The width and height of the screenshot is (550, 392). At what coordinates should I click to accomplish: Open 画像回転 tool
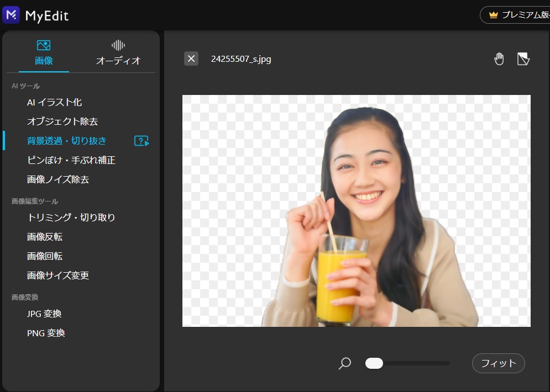point(45,256)
